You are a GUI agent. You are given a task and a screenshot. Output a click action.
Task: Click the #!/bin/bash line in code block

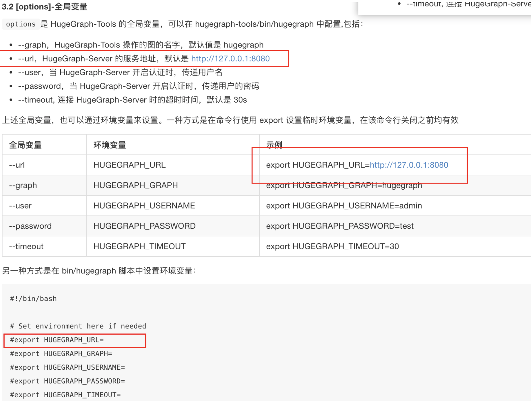(33, 299)
